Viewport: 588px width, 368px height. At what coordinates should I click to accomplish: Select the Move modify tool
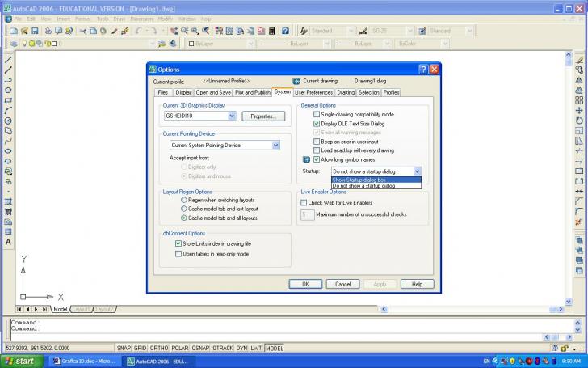tap(579, 110)
